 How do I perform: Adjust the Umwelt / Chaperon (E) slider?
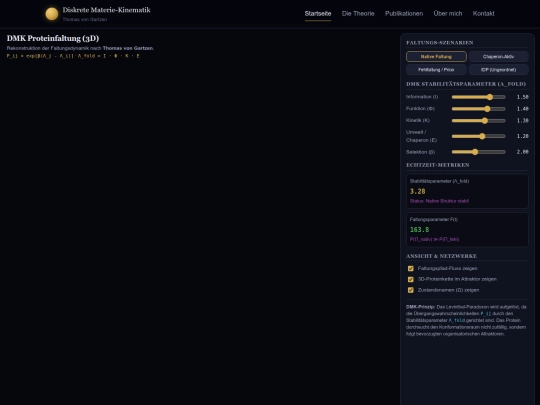[x=479, y=136]
